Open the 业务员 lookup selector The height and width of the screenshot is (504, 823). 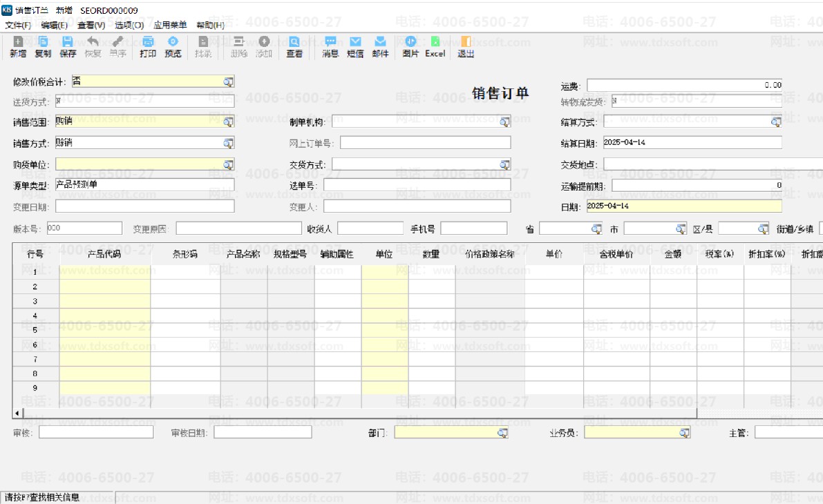pyautogui.click(x=683, y=432)
